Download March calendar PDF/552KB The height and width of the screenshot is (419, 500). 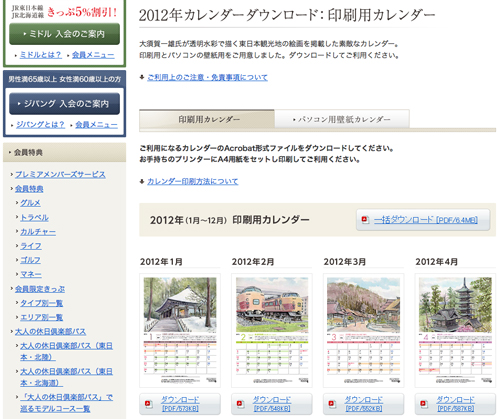363,404
